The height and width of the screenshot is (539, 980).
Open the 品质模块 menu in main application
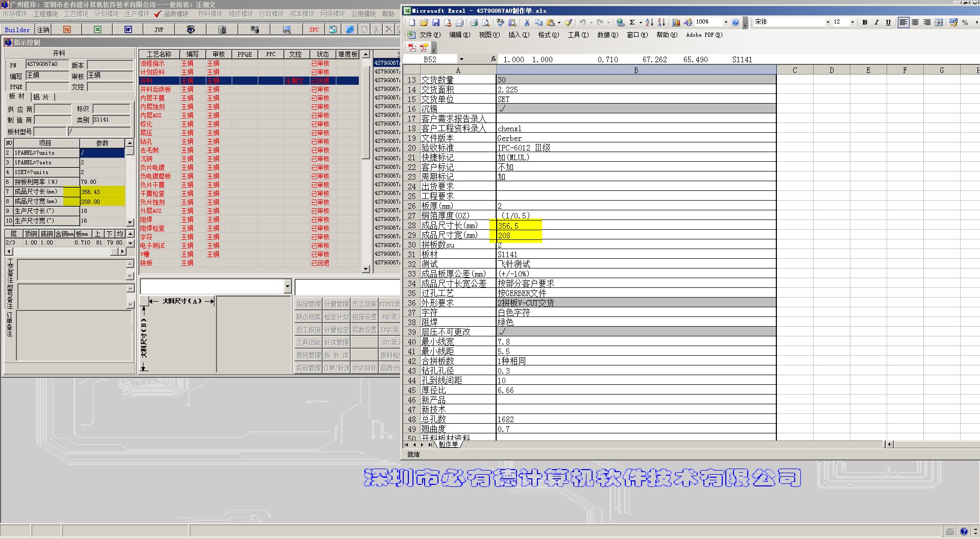point(176,14)
